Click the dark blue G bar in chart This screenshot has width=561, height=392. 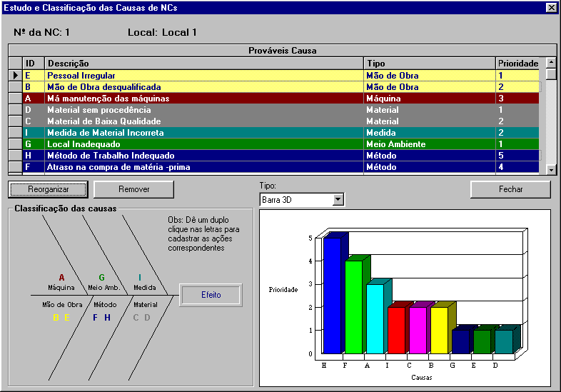click(x=461, y=342)
